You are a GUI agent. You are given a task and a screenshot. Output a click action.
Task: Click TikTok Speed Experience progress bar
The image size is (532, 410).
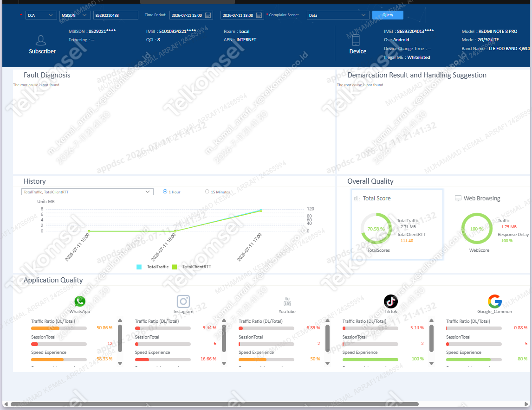(370, 359)
